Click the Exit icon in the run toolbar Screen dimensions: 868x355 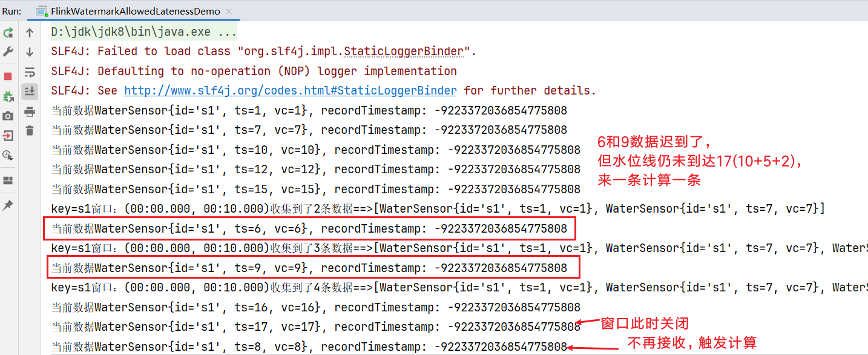pyautogui.click(x=8, y=135)
